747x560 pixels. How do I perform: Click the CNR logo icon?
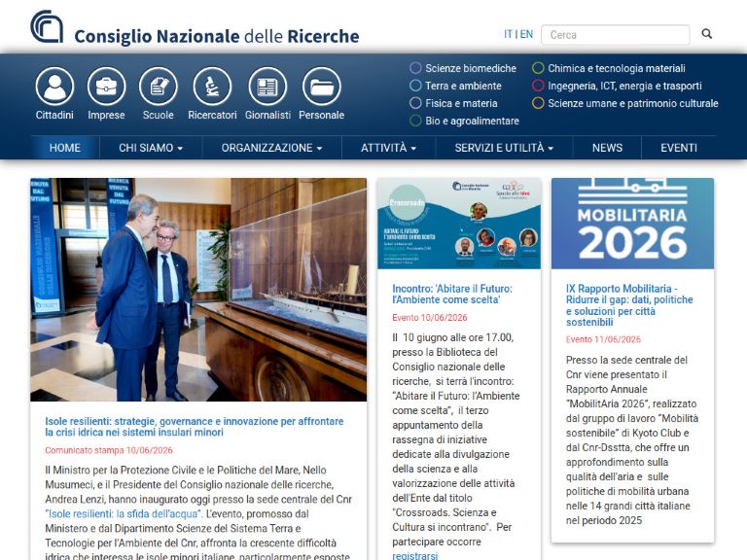pyautogui.click(x=47, y=27)
